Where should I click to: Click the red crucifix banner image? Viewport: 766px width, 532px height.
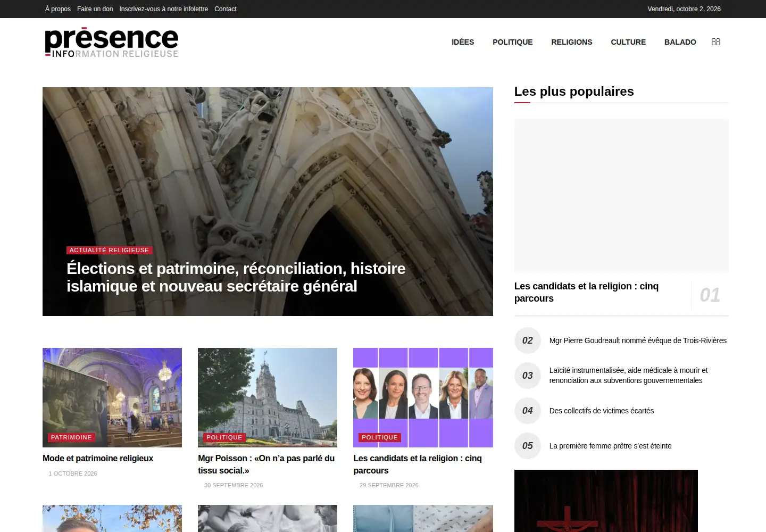click(606, 501)
